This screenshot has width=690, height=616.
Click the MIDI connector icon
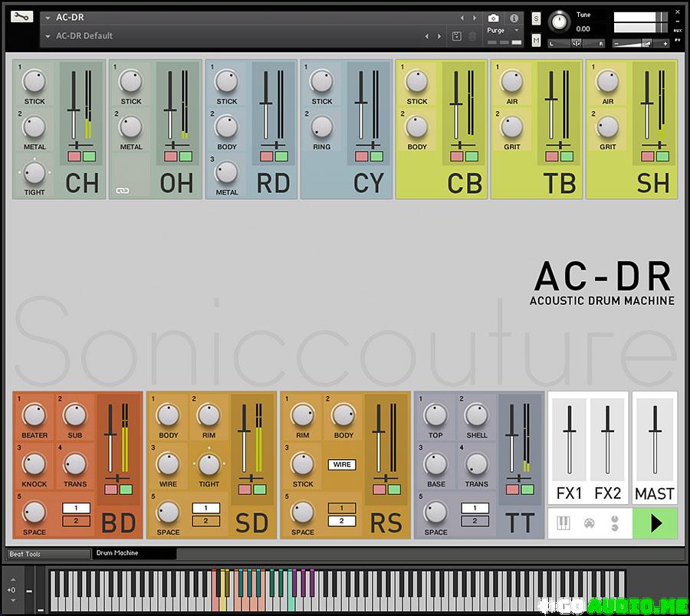pos(589,524)
